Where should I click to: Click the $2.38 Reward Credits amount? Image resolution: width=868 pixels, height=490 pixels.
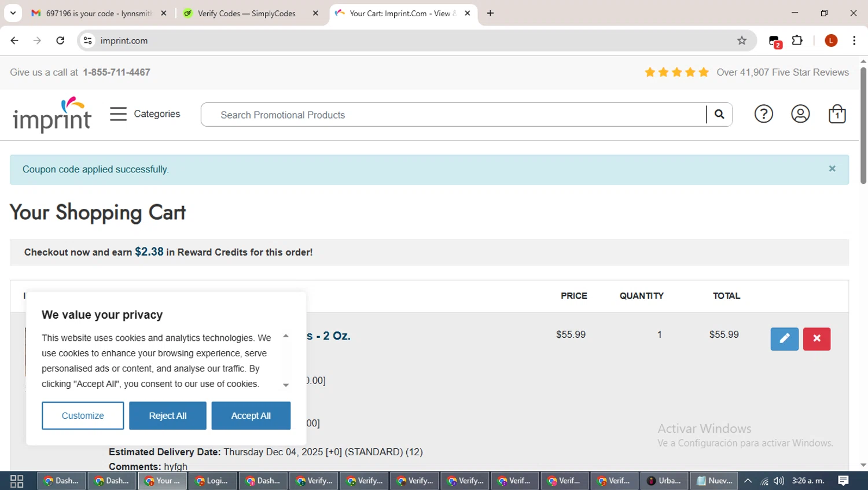coord(149,252)
